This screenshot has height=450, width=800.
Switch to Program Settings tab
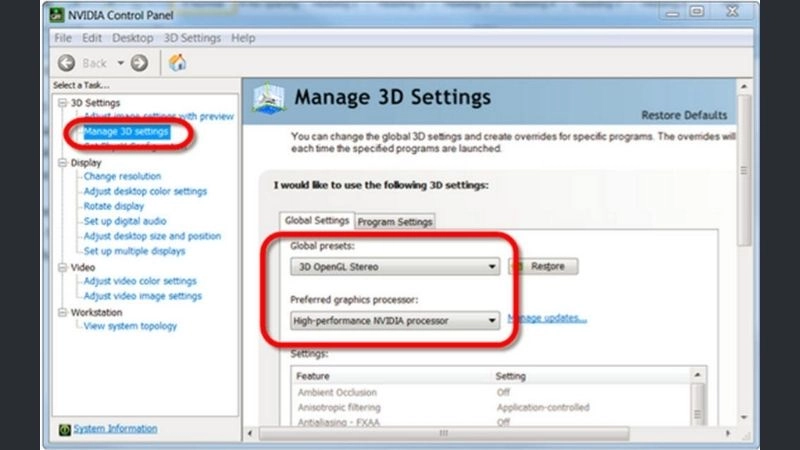[x=395, y=222]
